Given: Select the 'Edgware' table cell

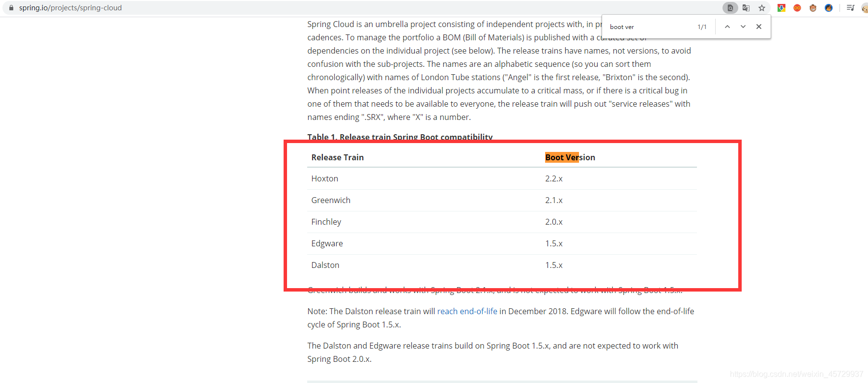Looking at the screenshot, I should tap(327, 243).
